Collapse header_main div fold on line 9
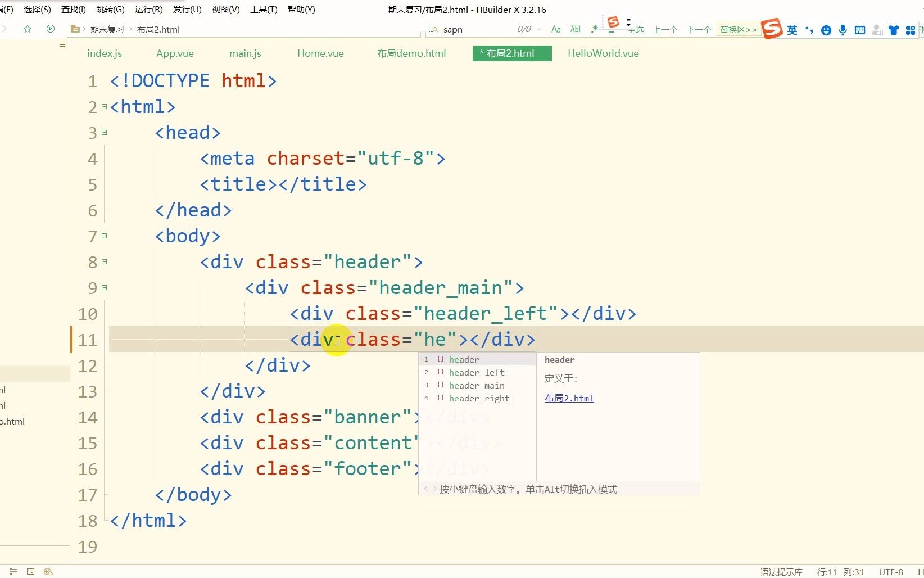This screenshot has height=578, width=924. pos(104,287)
